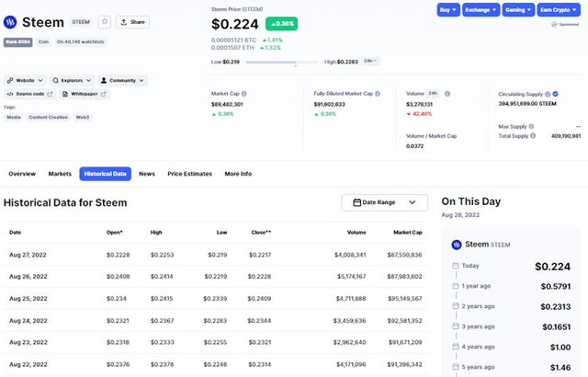
Task: Open the Price Estimates tab
Action: (190, 174)
